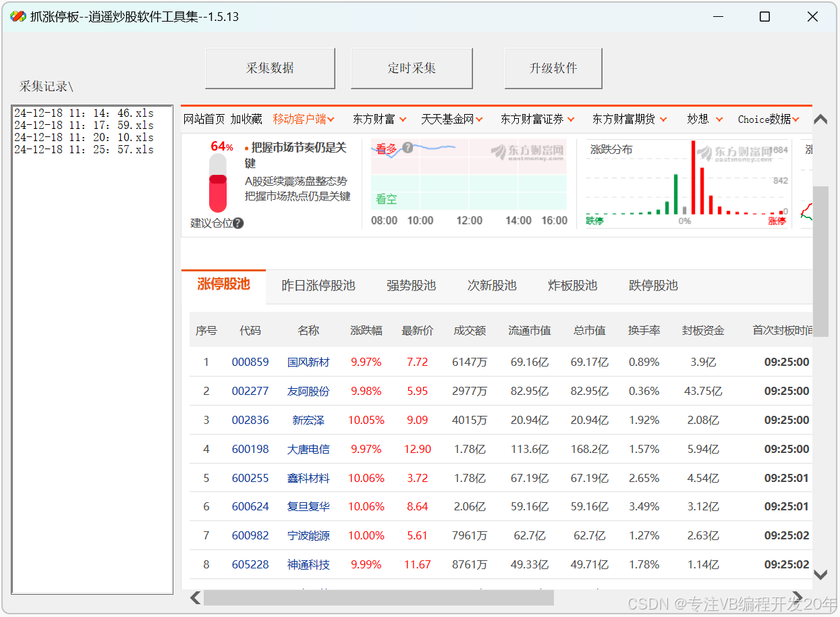Image resolution: width=840 pixels, height=617 pixels.
Task: Click 12.90 price in 大唐电信 row
Action: point(418,449)
